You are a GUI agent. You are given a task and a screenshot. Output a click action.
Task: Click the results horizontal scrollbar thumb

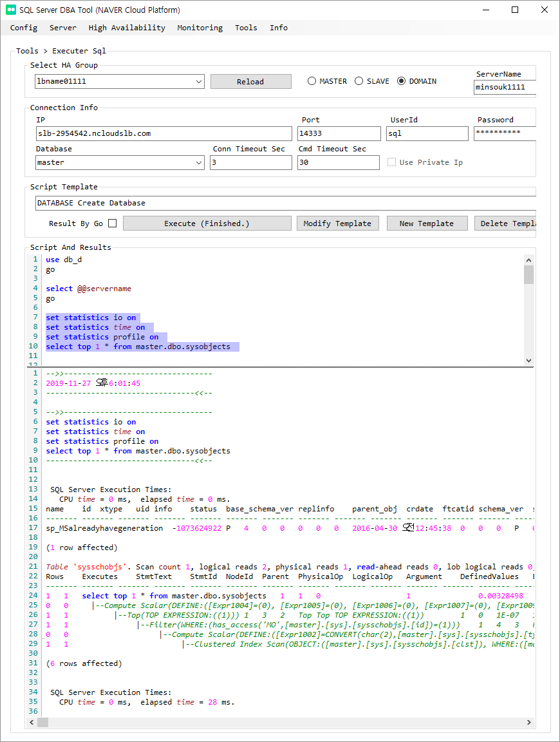click(42, 722)
